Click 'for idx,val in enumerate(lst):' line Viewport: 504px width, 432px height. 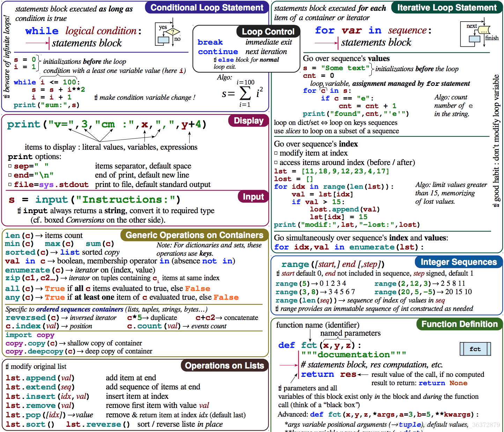[x=349, y=247]
